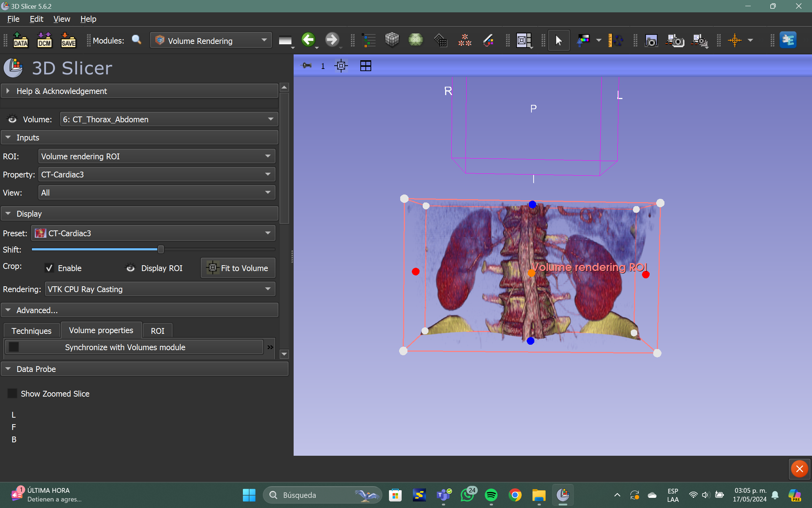Viewport: 812px width, 508px height.
Task: Open the screenshot capture camera icon
Action: (x=651, y=40)
